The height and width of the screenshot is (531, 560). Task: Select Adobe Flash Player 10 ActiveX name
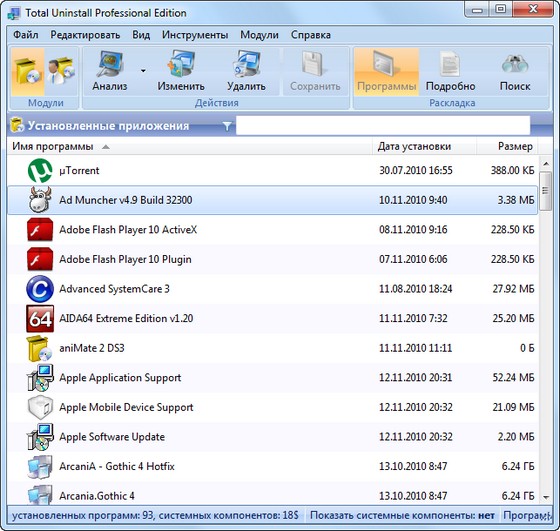128,230
